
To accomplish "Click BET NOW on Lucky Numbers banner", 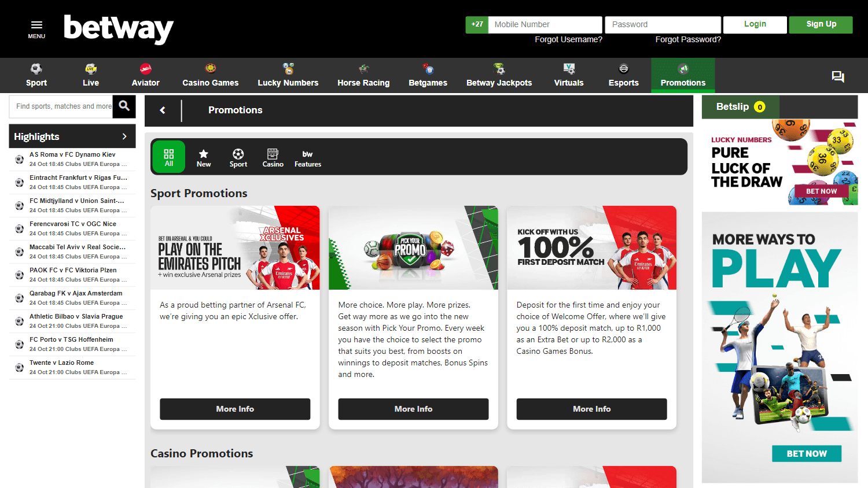I will pos(821,191).
